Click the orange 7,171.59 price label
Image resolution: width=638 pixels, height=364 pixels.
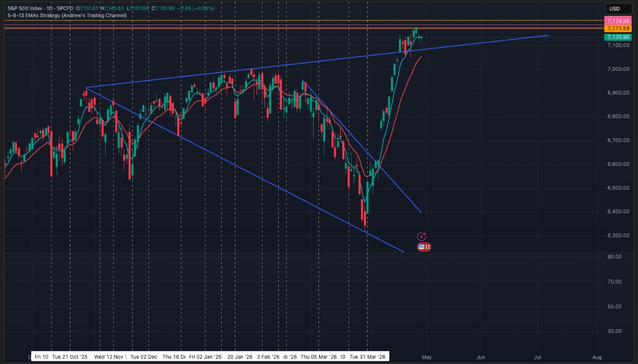pos(618,28)
